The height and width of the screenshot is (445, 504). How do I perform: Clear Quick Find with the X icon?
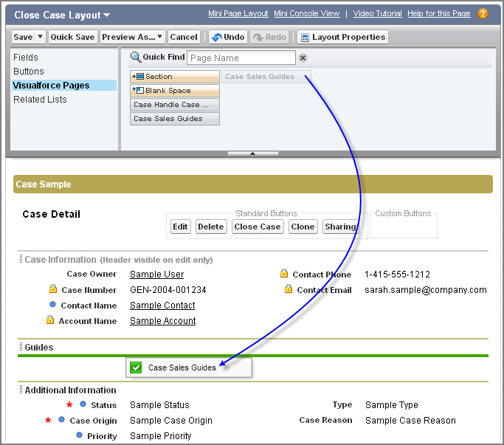click(303, 58)
